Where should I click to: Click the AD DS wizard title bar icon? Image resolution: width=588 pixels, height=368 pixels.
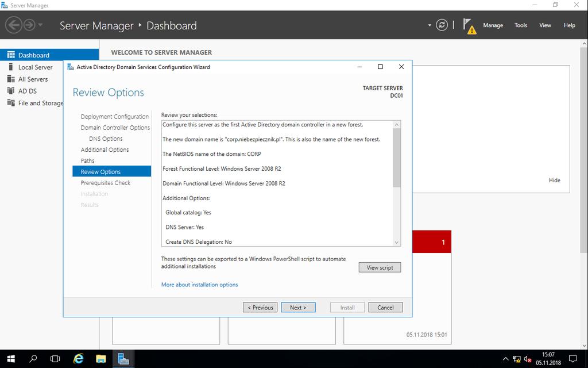[x=71, y=67]
